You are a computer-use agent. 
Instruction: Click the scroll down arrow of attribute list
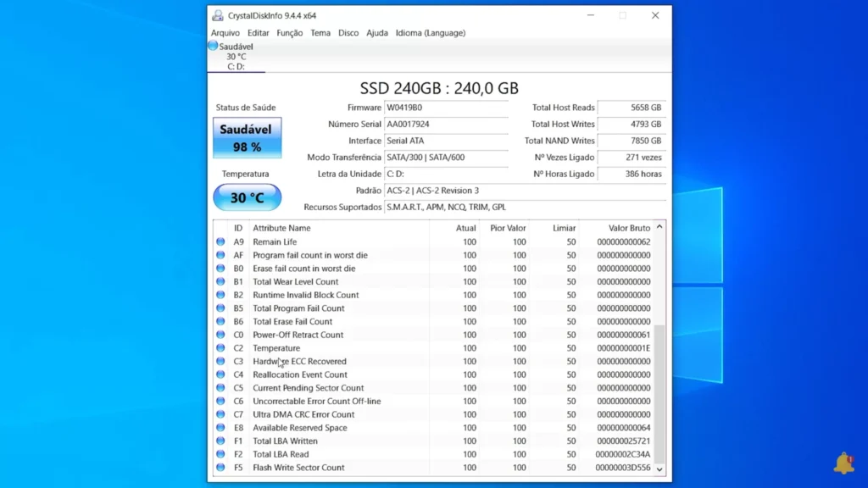[x=660, y=469]
